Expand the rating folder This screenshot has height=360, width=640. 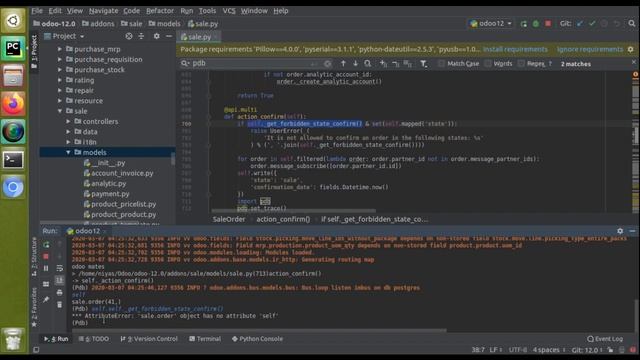click(60, 80)
